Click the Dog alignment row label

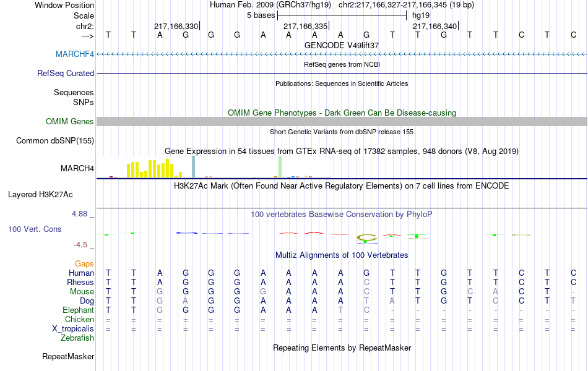87,301
